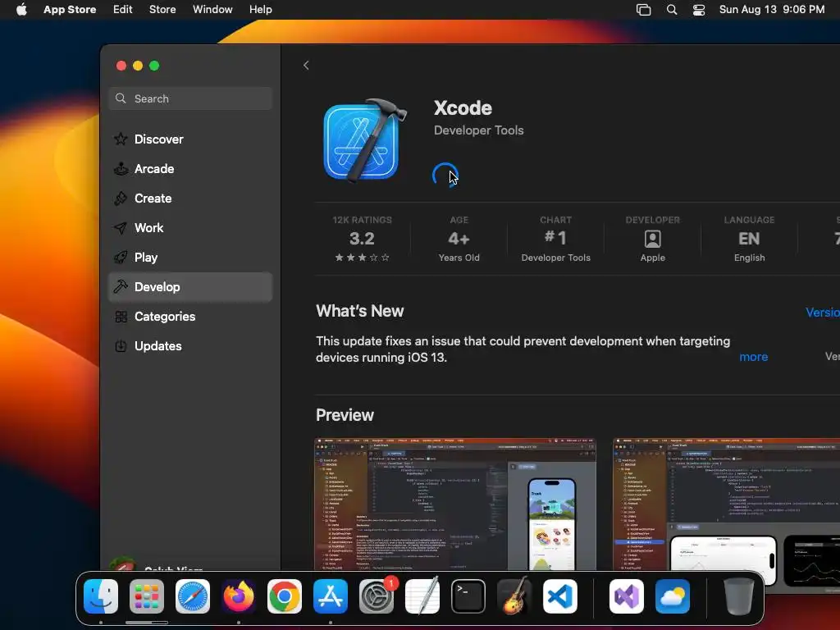Click the Xcode app icon
The width and height of the screenshot is (840, 630).
[364, 140]
